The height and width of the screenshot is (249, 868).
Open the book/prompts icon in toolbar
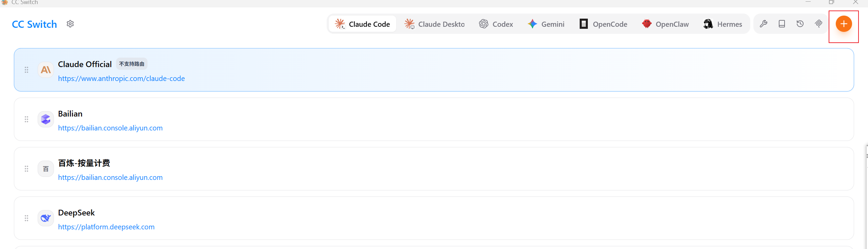tap(782, 24)
